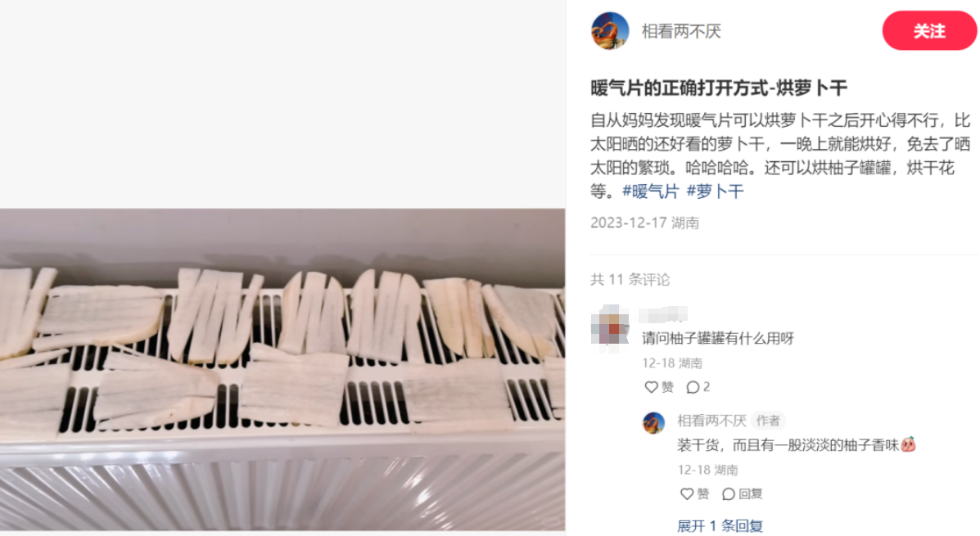Viewport: 980px width, 536px height.
Task: Click the blurred commenter username
Action: (664, 313)
